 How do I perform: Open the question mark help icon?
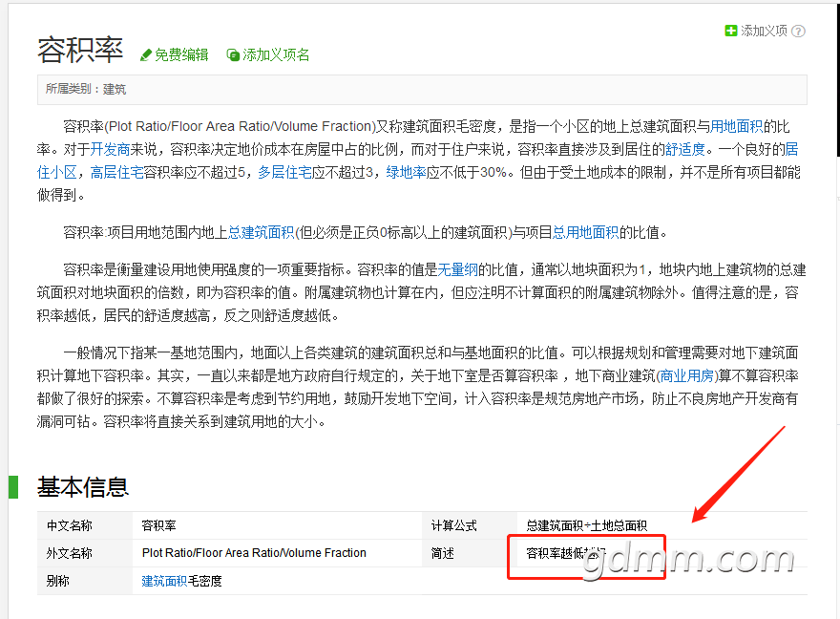798,32
